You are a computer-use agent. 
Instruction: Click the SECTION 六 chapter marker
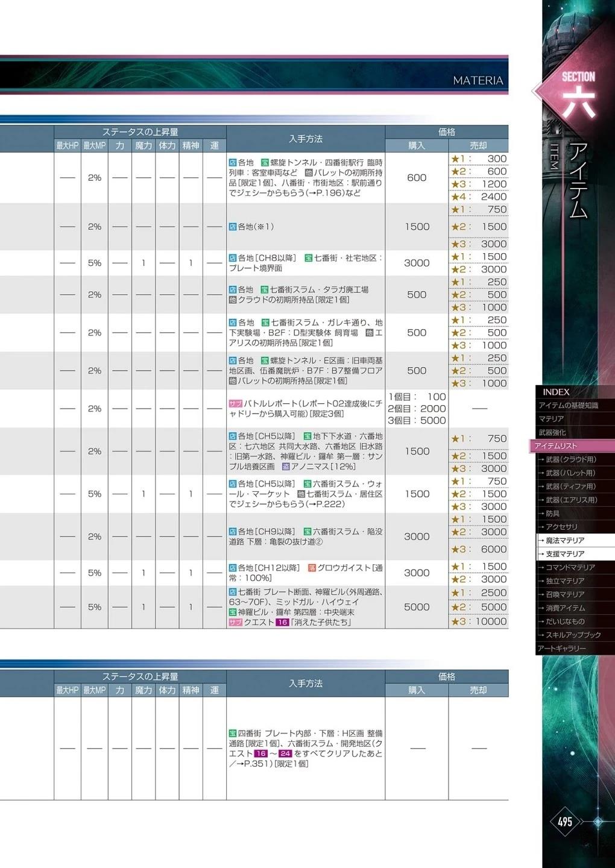click(578, 93)
